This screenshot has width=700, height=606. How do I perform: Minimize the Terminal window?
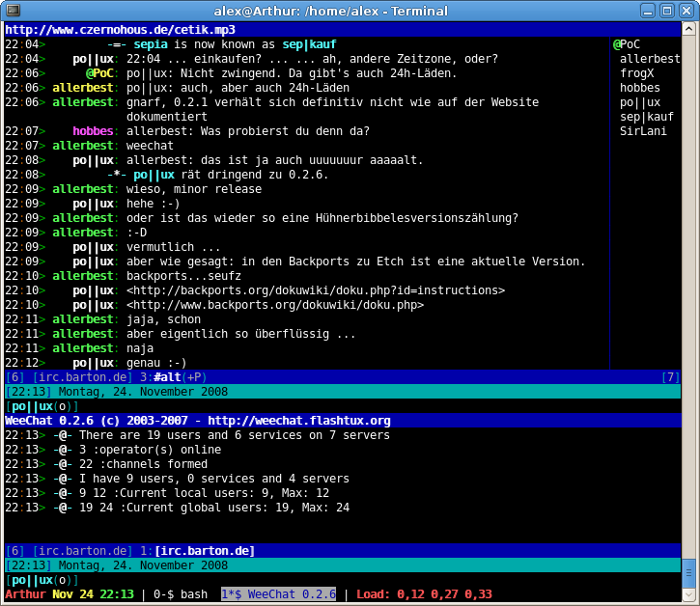(647, 11)
